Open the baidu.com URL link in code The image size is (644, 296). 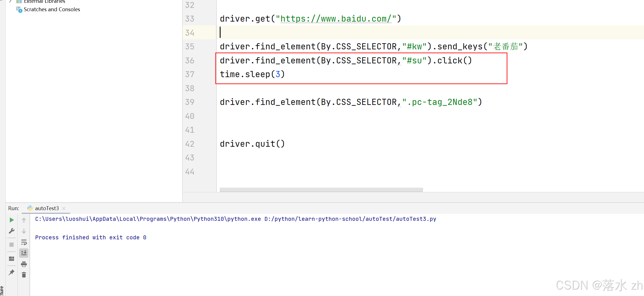tap(336, 19)
